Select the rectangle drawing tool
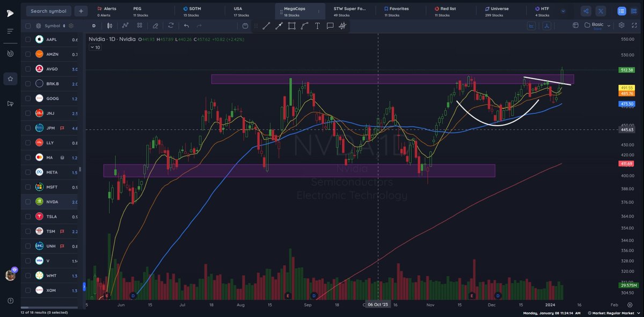 (291, 26)
